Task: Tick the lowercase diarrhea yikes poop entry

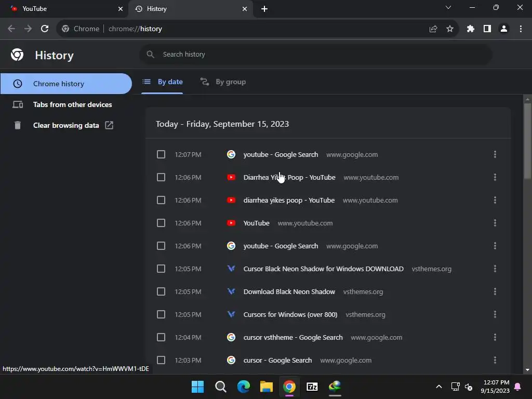Action: (161, 200)
